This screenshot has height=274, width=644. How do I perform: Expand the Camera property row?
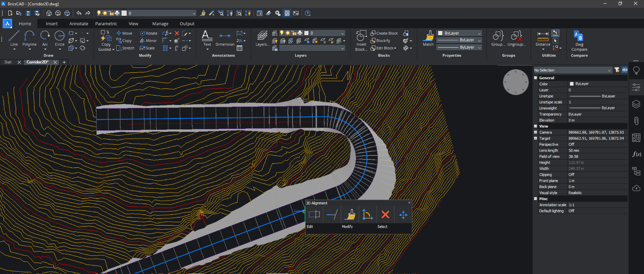(x=536, y=132)
